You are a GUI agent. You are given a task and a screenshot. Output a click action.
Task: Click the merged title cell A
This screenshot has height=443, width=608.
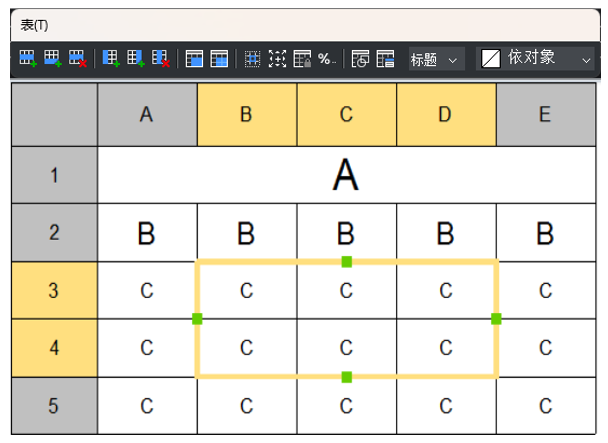point(346,175)
